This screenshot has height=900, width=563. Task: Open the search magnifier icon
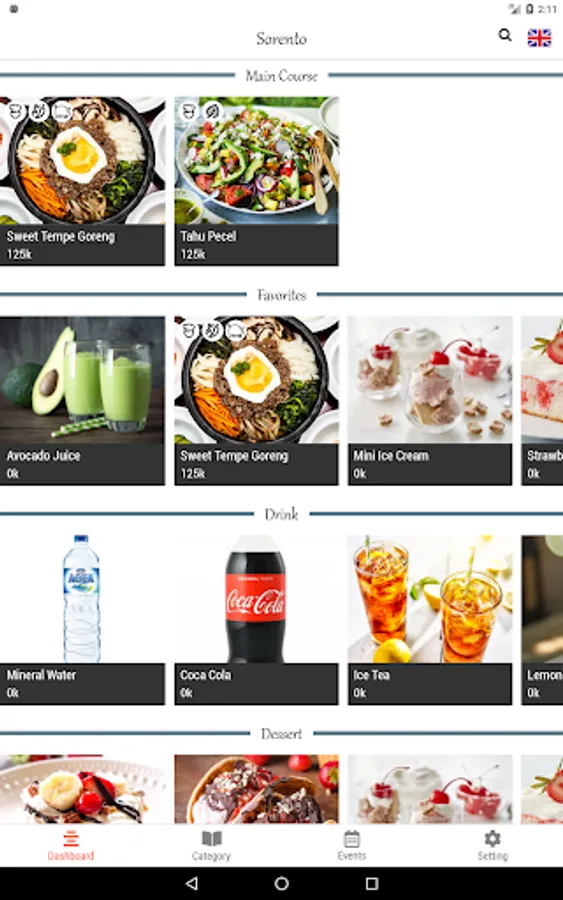click(505, 36)
